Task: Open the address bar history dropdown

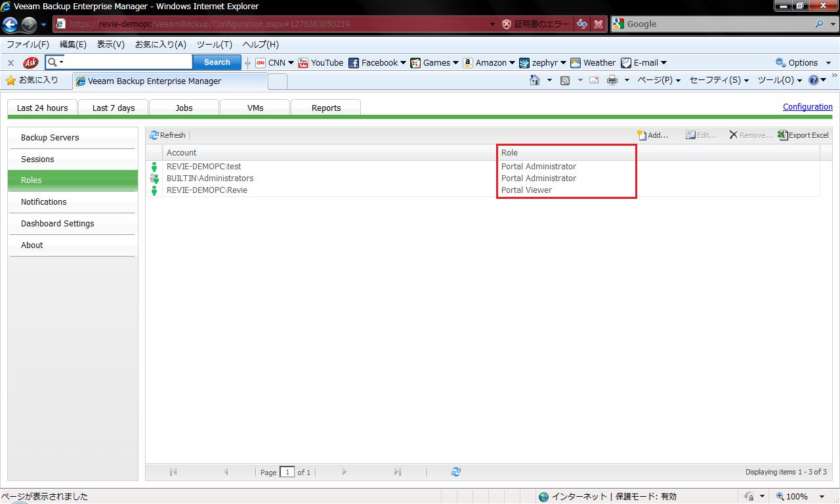Action: (493, 24)
